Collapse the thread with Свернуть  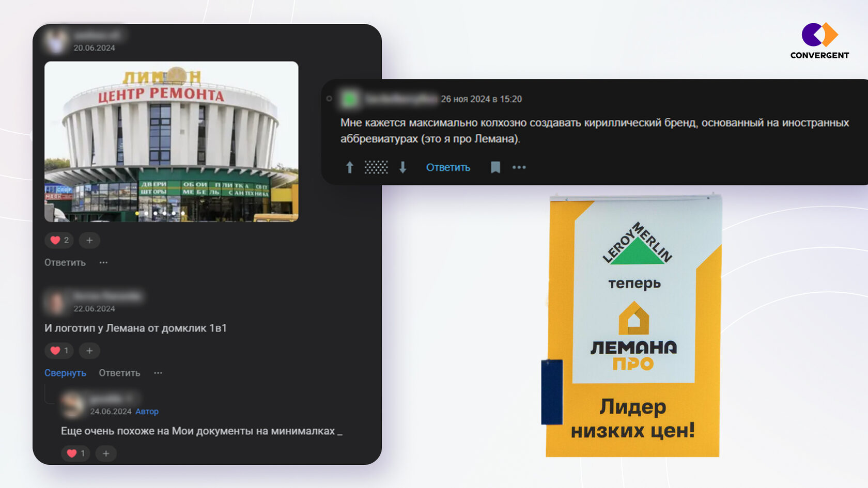coord(65,372)
